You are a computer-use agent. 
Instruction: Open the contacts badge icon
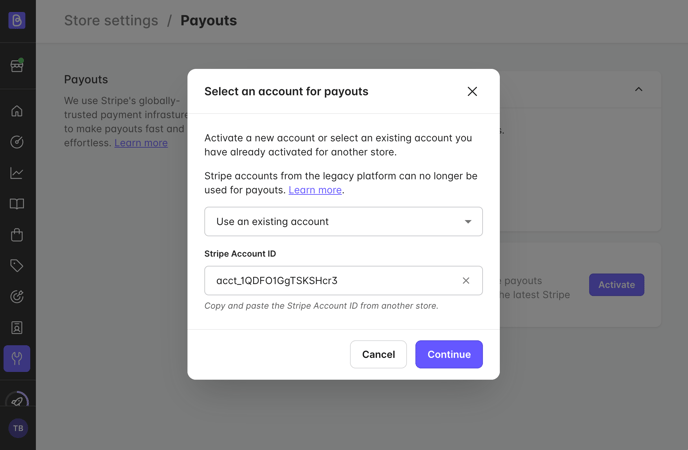pyautogui.click(x=17, y=328)
